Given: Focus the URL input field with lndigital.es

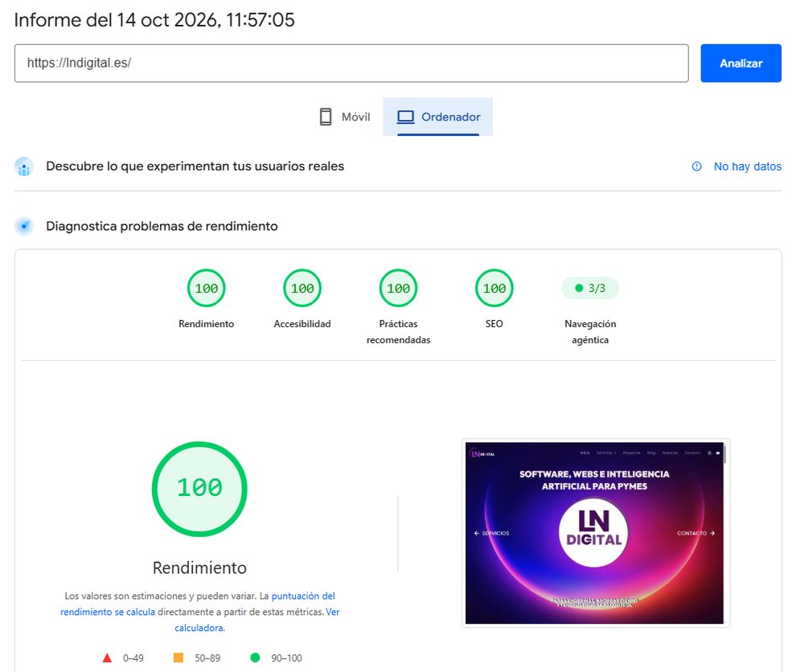Looking at the screenshot, I should pyautogui.click(x=351, y=63).
